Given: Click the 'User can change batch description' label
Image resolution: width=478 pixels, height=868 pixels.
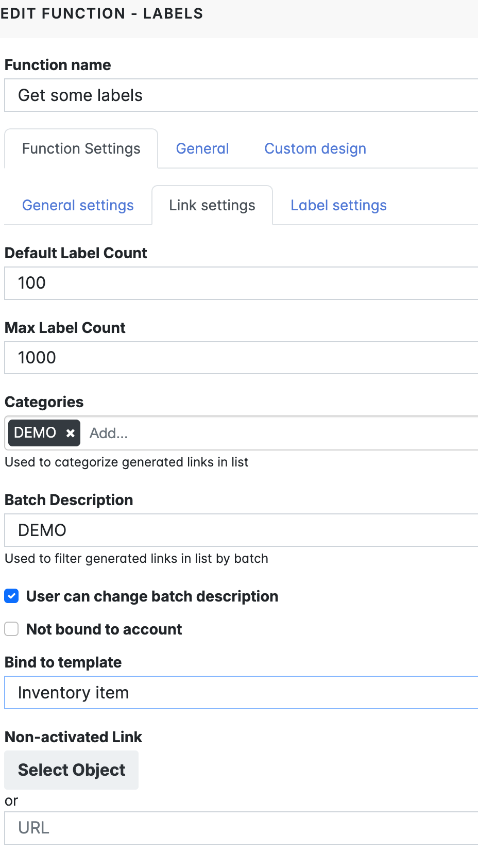Looking at the screenshot, I should tap(152, 596).
